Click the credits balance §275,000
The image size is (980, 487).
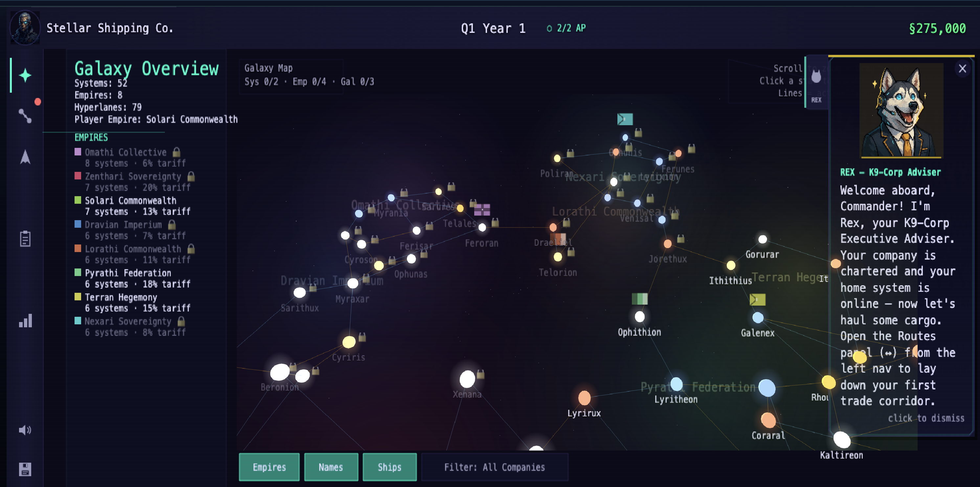click(937, 28)
